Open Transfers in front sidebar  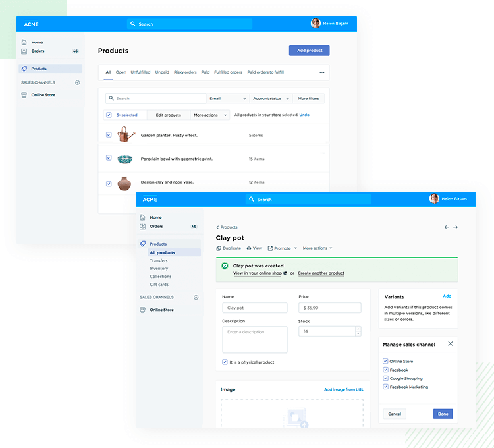(159, 260)
